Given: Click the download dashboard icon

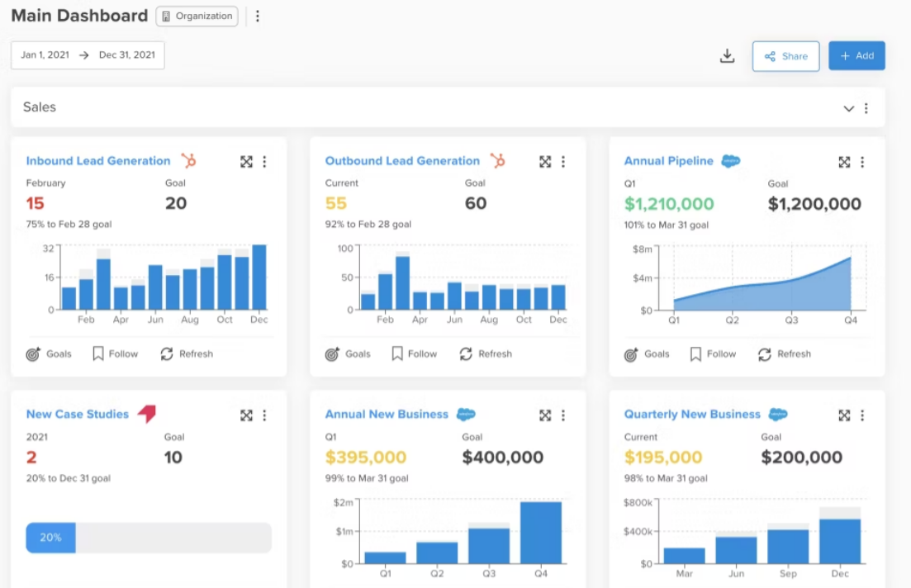Looking at the screenshot, I should [x=727, y=56].
